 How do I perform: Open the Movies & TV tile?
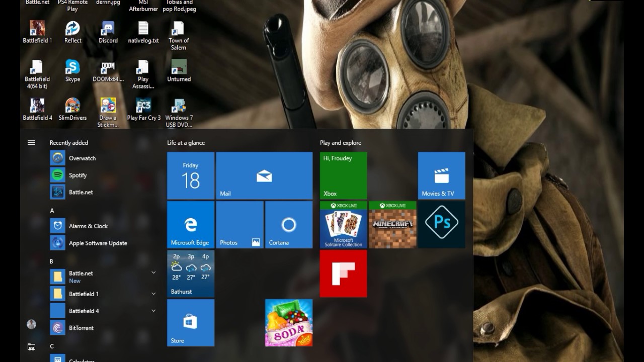(x=442, y=176)
